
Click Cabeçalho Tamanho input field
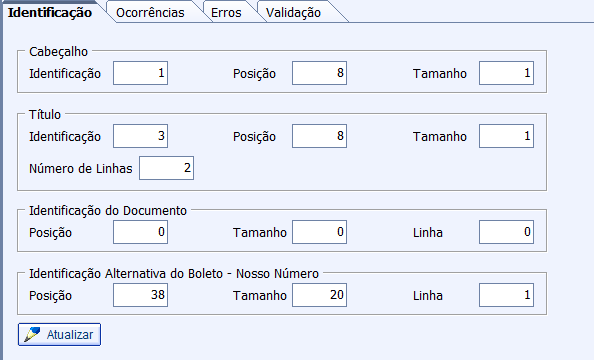[506, 73]
